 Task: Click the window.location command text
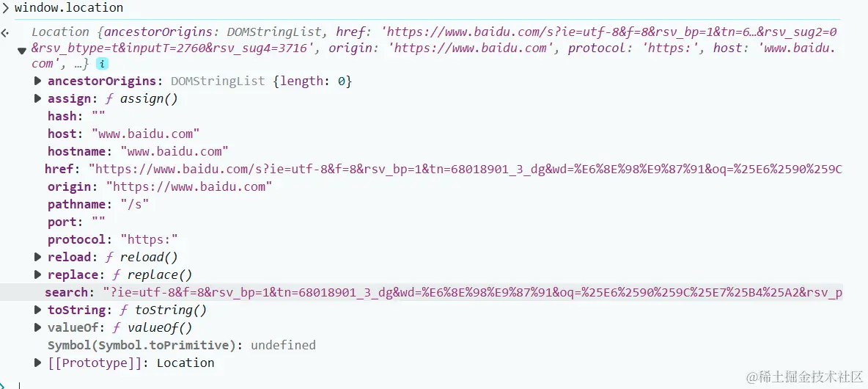point(69,8)
